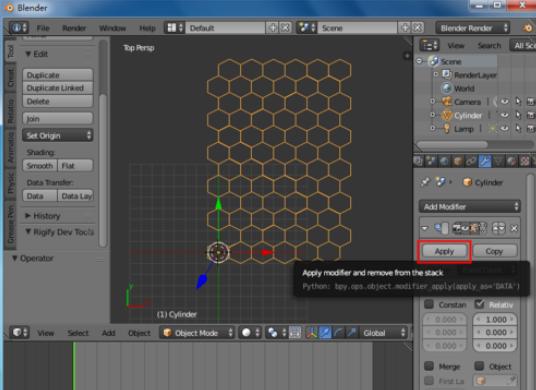The image size is (536, 390).
Task: Delete the Default screen layout with X
Action: tap(285, 28)
